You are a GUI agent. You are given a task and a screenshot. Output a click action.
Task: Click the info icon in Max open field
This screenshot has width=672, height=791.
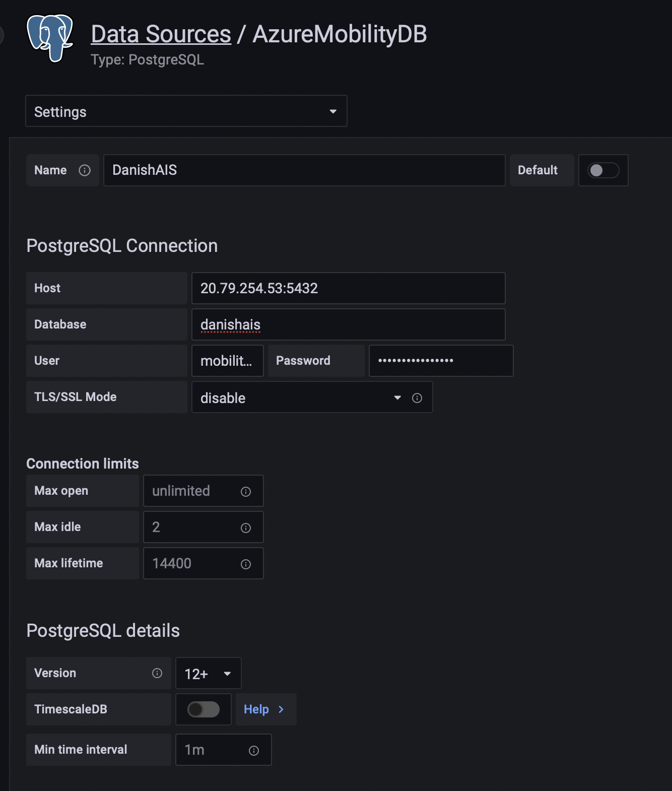246,491
